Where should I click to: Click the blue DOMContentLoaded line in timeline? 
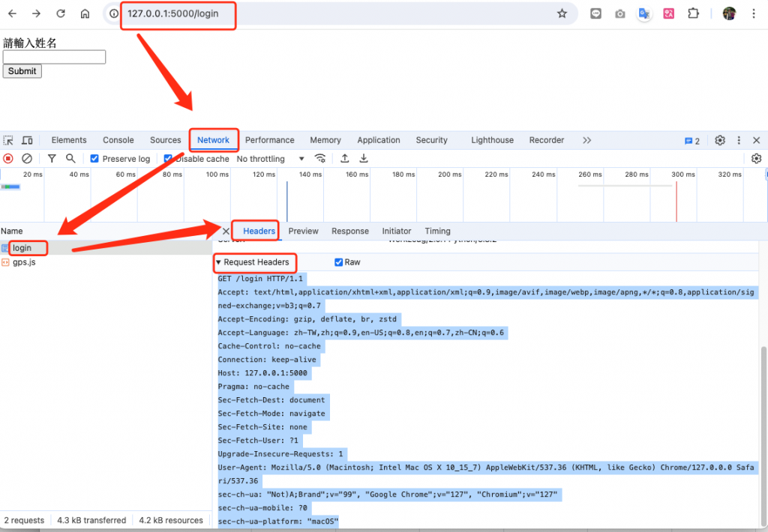(x=287, y=202)
